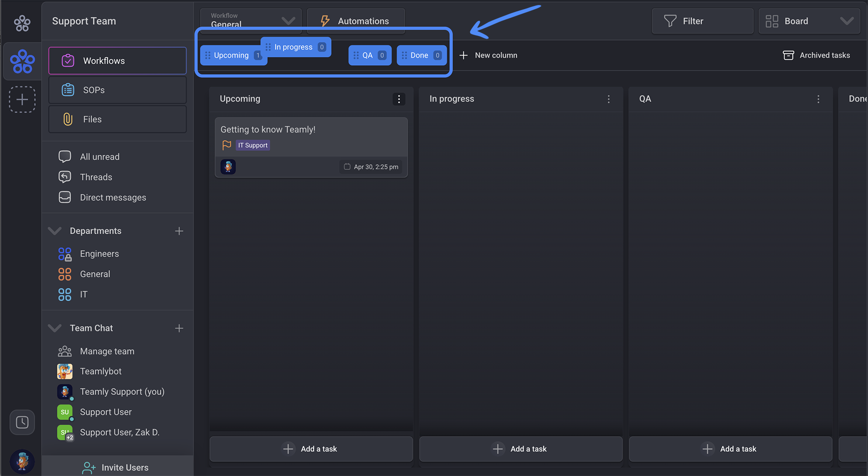
Task: Collapse the Team Chat section
Action: 55,328
